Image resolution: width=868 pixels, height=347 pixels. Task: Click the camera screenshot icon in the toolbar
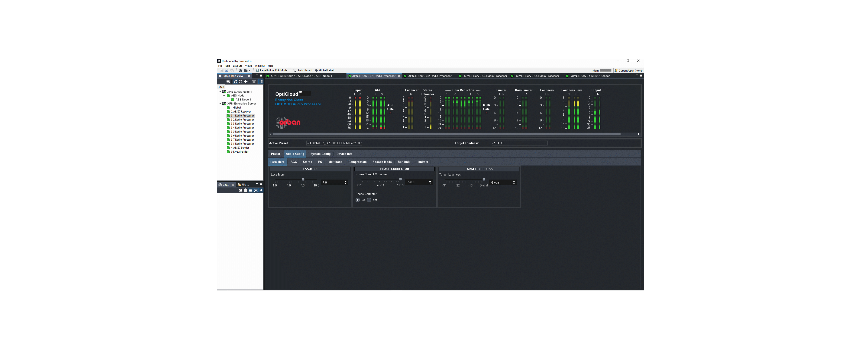[x=240, y=71]
